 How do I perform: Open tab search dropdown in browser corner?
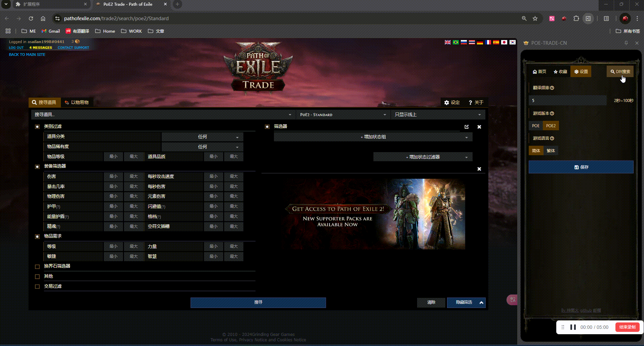6,4
